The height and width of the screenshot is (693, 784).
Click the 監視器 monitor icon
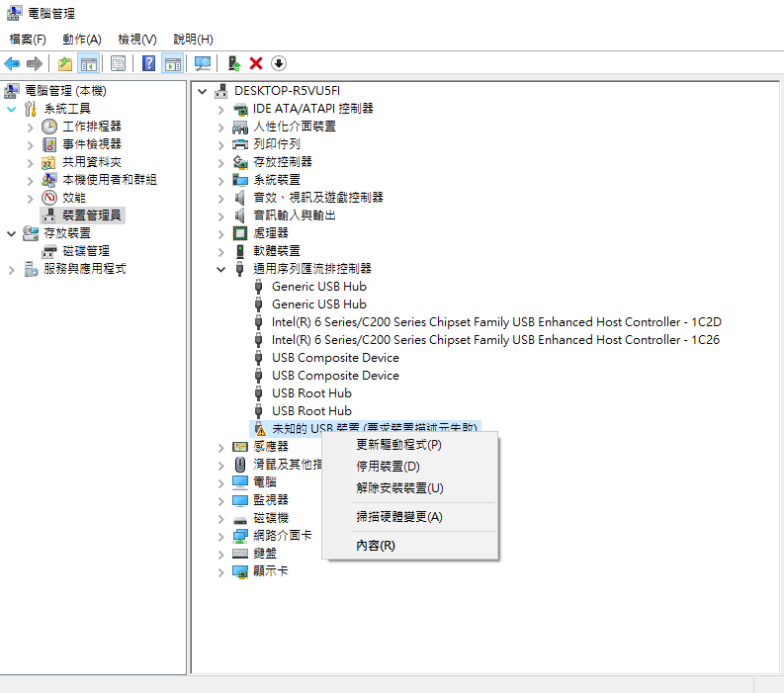coord(240,500)
